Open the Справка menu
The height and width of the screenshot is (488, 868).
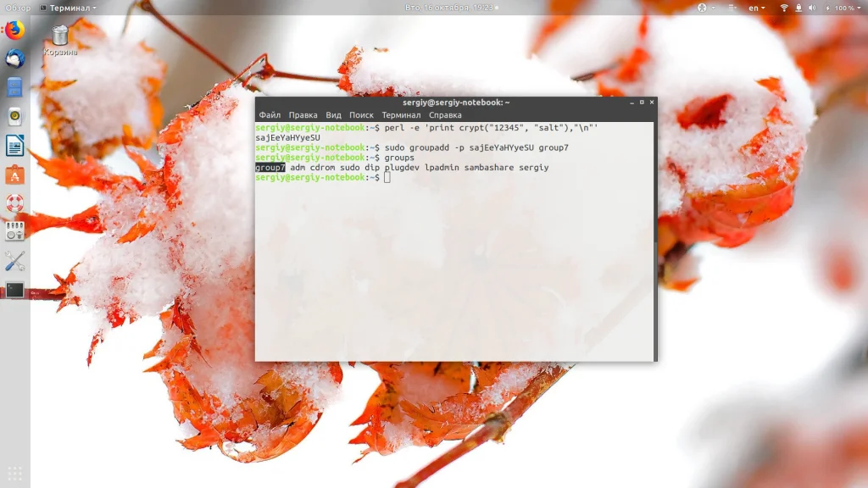445,115
